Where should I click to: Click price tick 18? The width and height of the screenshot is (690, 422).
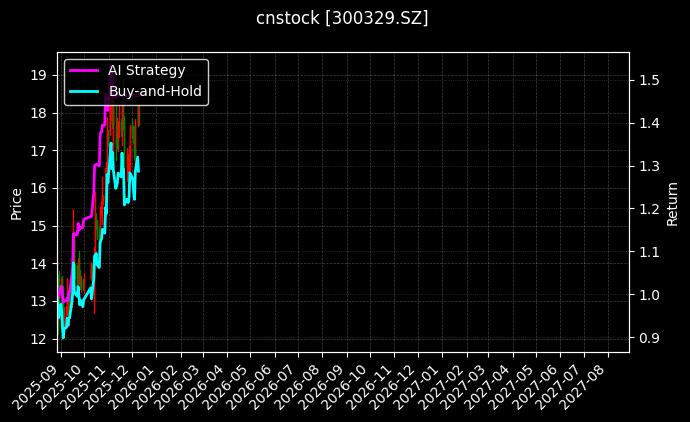coord(38,114)
